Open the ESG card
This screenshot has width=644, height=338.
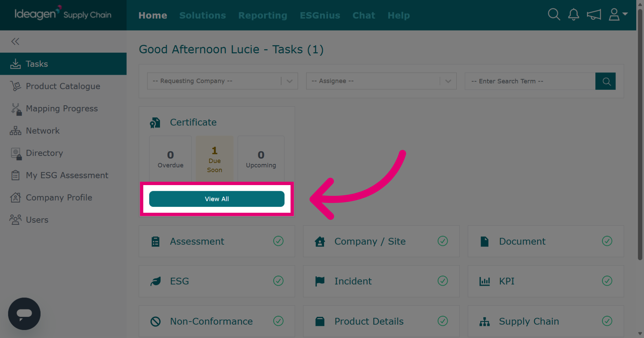217,281
